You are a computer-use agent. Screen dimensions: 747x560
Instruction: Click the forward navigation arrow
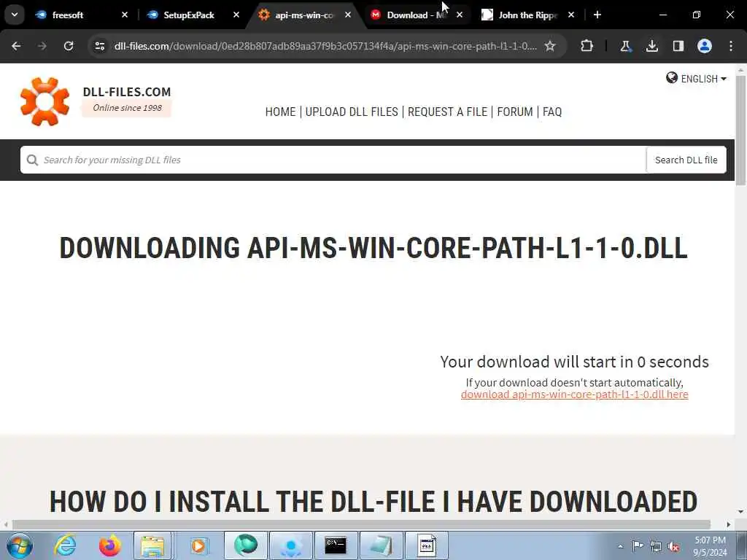pyautogui.click(x=42, y=46)
